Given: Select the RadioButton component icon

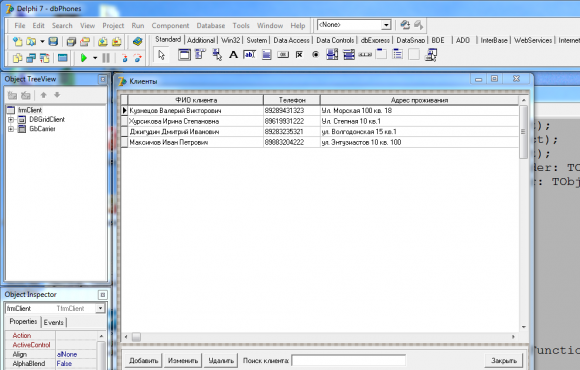Looking at the screenshot, I should (x=315, y=55).
